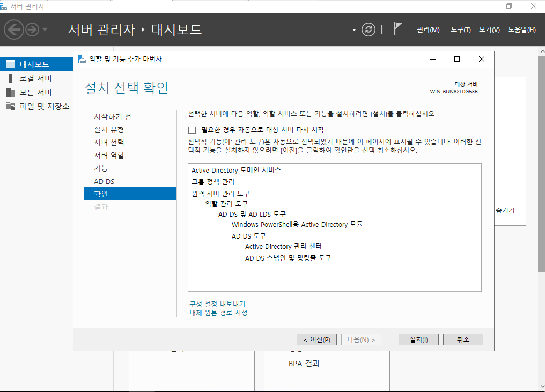Go to the 시작하기 전 wizard step
This screenshot has height=392, width=545.
coord(112,117)
